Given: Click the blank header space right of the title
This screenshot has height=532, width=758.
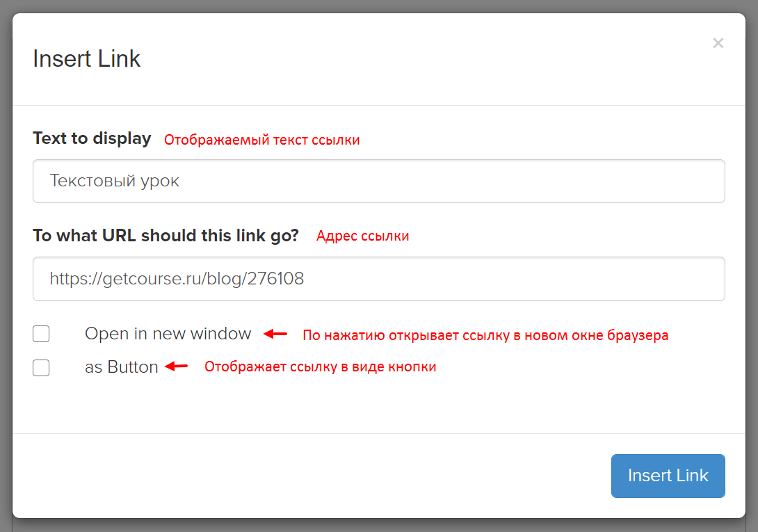Looking at the screenshot, I should [x=417, y=58].
